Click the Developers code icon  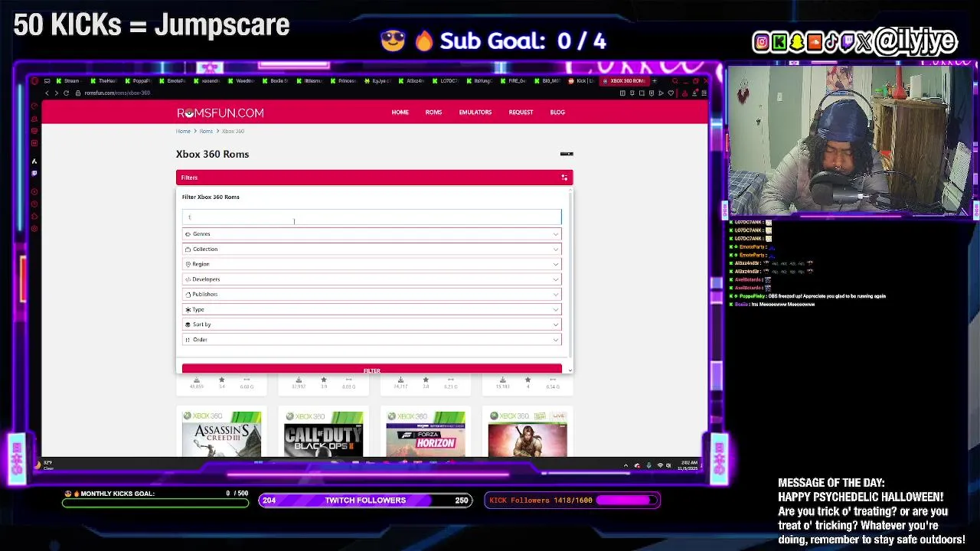(188, 279)
